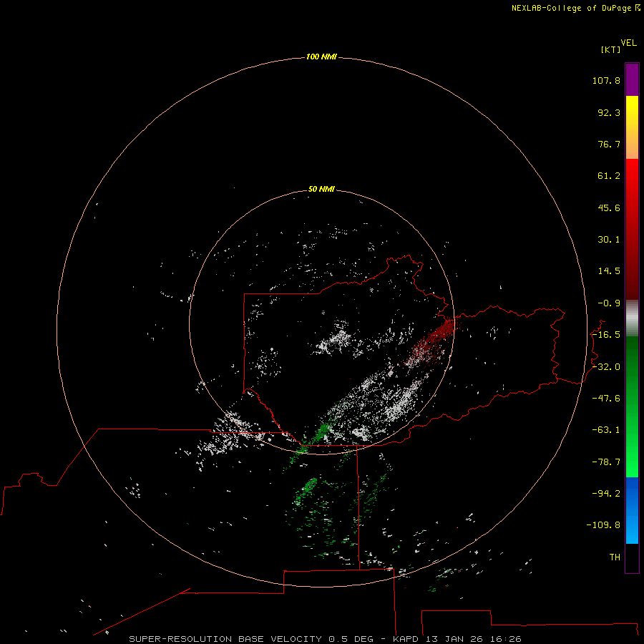The width and height of the screenshot is (644, 644).
Task: Click the NEXLAB-College of DuPage watermark text
Action: 575,8
